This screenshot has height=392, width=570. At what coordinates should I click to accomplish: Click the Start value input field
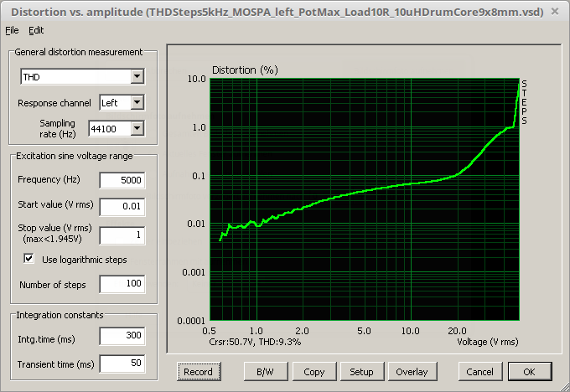[122, 206]
